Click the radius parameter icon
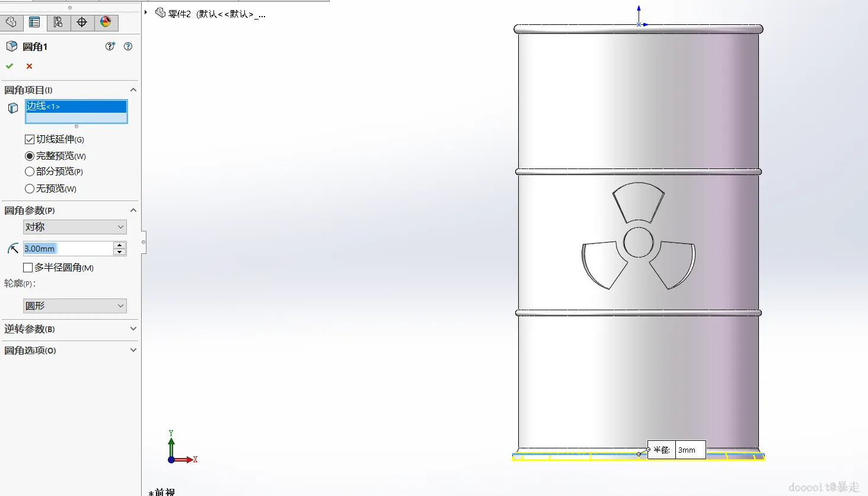This screenshot has width=868, height=496. tap(13, 249)
